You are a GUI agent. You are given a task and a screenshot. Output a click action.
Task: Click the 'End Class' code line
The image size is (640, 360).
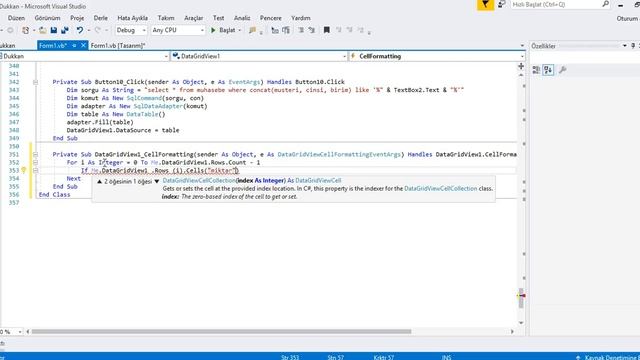tap(54, 195)
